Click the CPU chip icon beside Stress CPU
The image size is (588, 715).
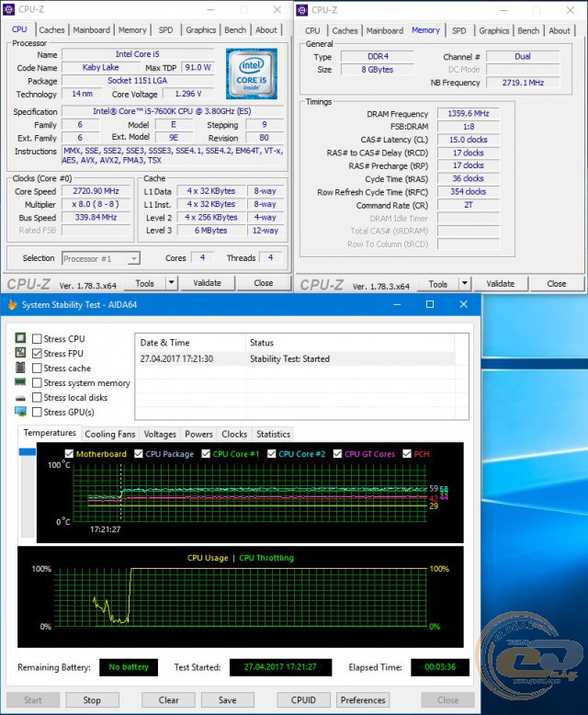pyautogui.click(x=20, y=338)
